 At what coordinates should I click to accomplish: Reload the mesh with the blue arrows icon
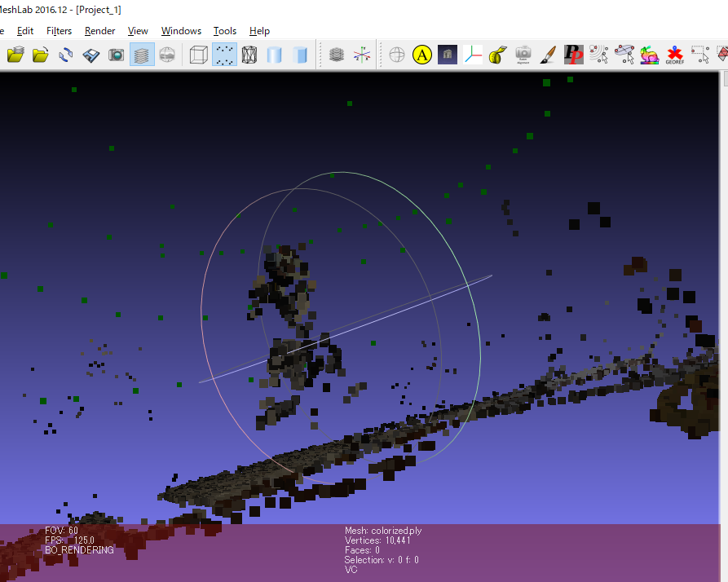[65, 55]
